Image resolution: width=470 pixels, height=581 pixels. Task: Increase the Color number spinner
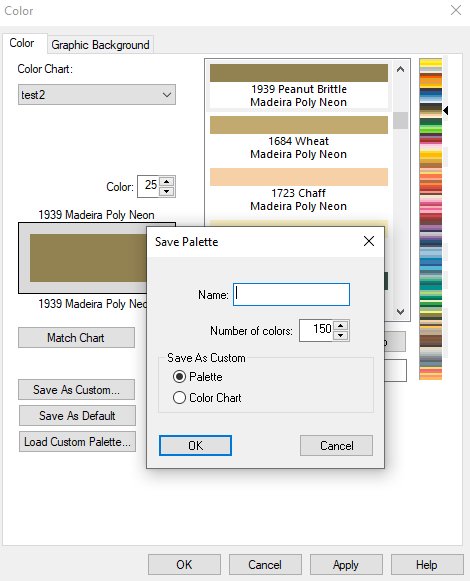click(167, 182)
